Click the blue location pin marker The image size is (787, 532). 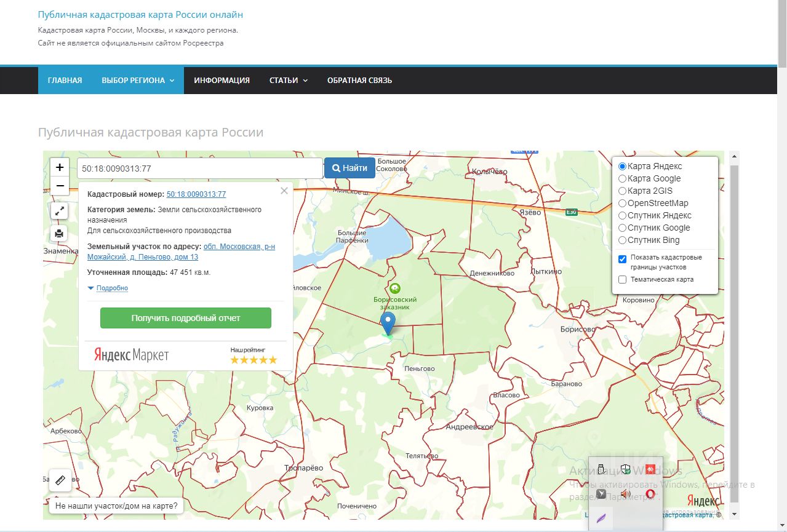pos(388,322)
